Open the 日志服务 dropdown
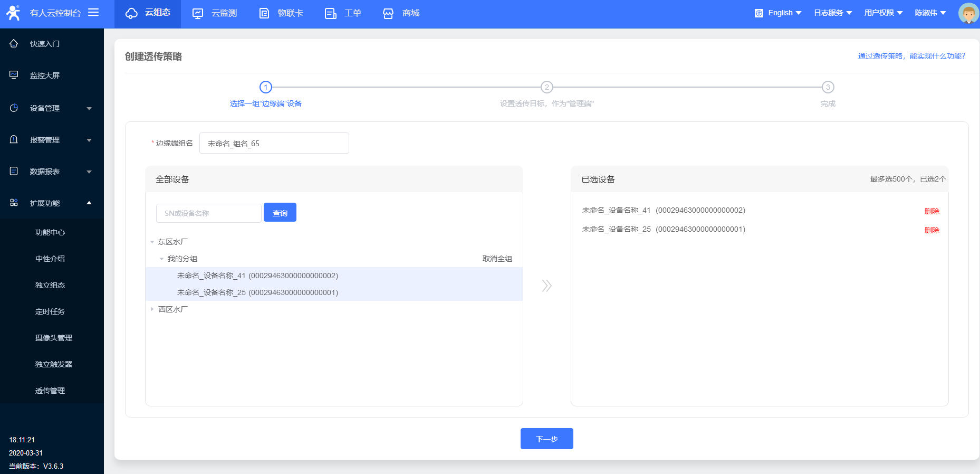Image resolution: width=980 pixels, height=474 pixels. tap(833, 13)
